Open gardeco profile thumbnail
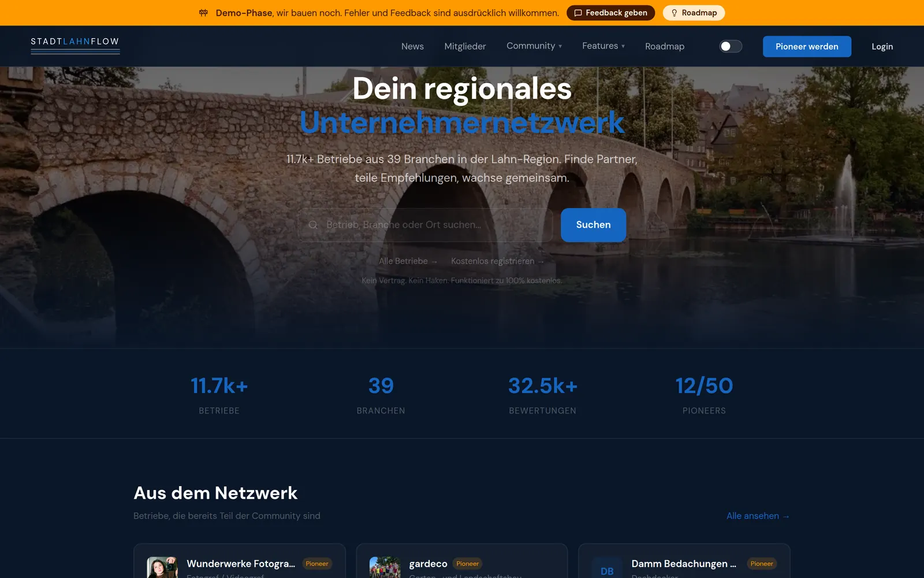 385,568
